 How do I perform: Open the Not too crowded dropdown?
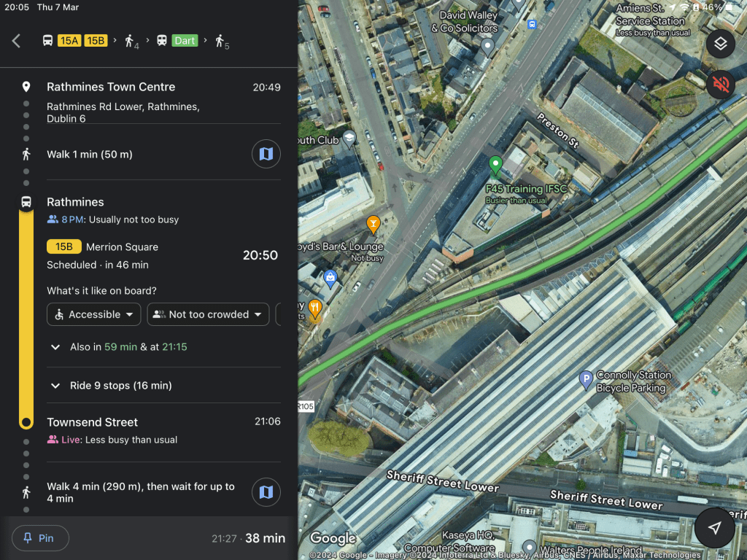click(208, 314)
